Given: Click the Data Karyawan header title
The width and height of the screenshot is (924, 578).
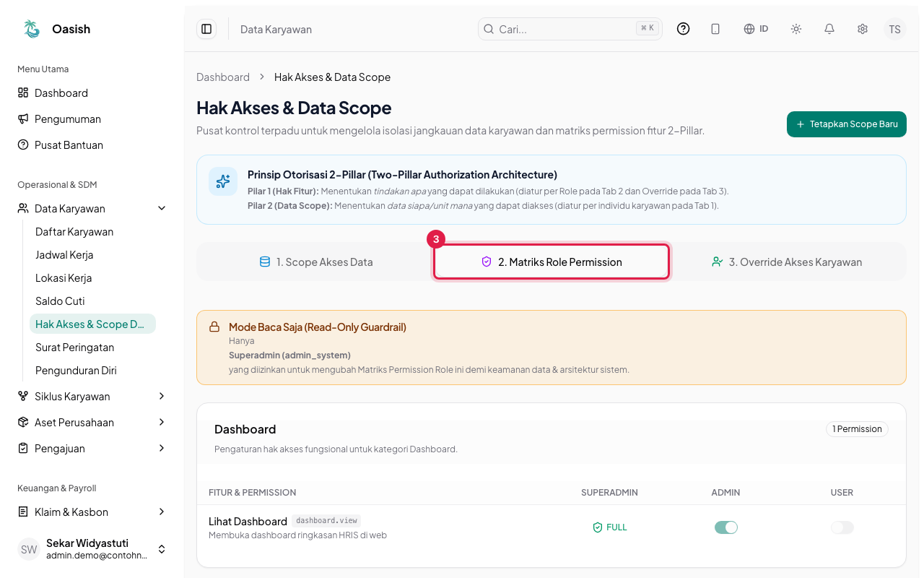Looking at the screenshot, I should click(276, 30).
